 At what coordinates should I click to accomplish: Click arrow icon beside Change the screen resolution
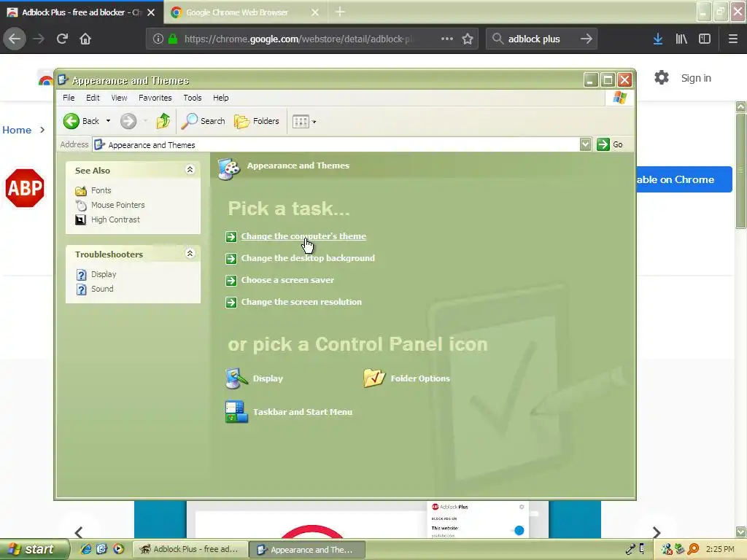coord(231,303)
